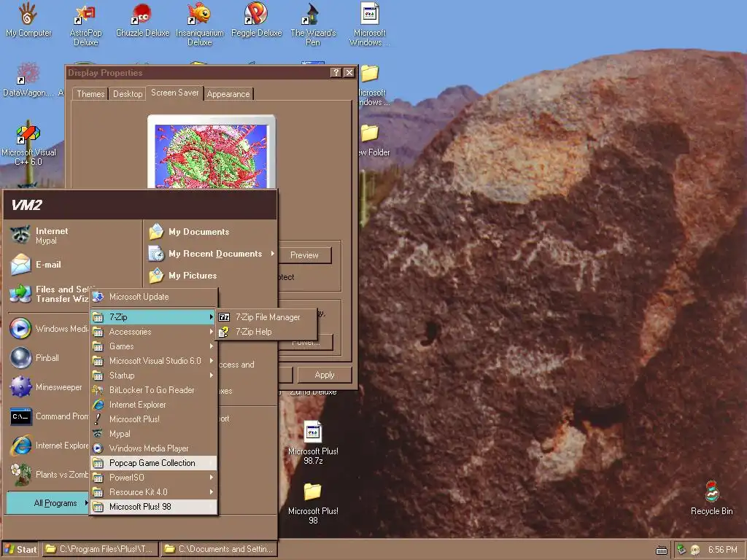Select Popcap Game Collection entry
Image resolution: width=747 pixels, height=560 pixels.
pos(153,463)
